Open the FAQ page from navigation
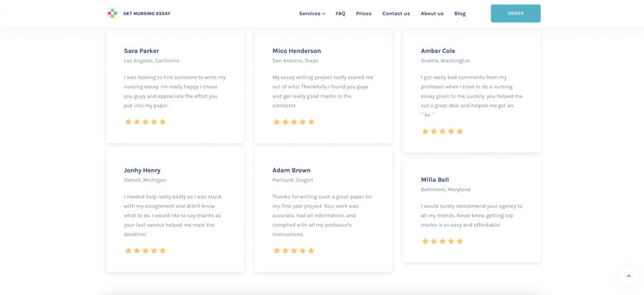This screenshot has width=644, height=295. click(x=340, y=14)
